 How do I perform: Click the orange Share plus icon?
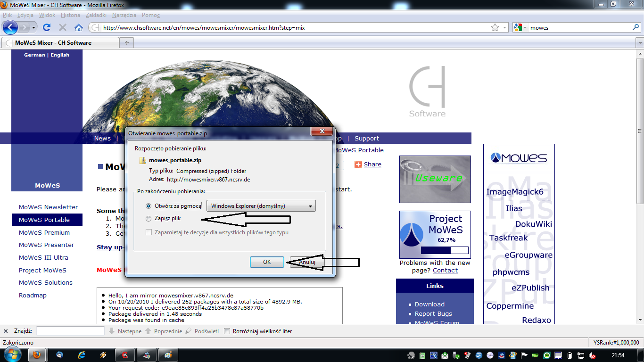pyautogui.click(x=358, y=164)
